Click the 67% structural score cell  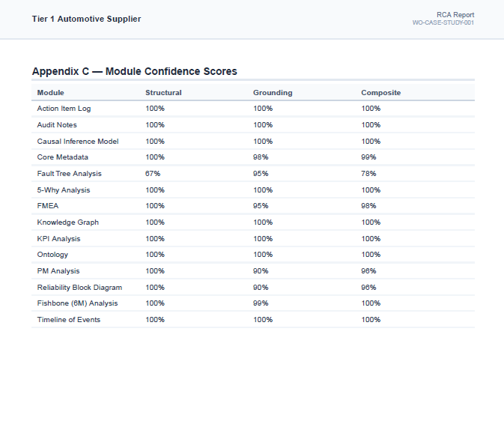click(153, 174)
